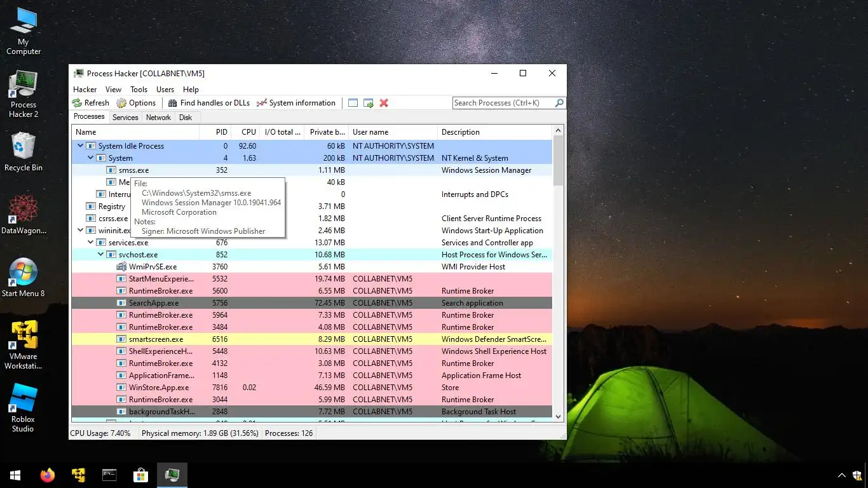The width and height of the screenshot is (868, 488).
Task: Select the Processes tab
Action: [89, 117]
